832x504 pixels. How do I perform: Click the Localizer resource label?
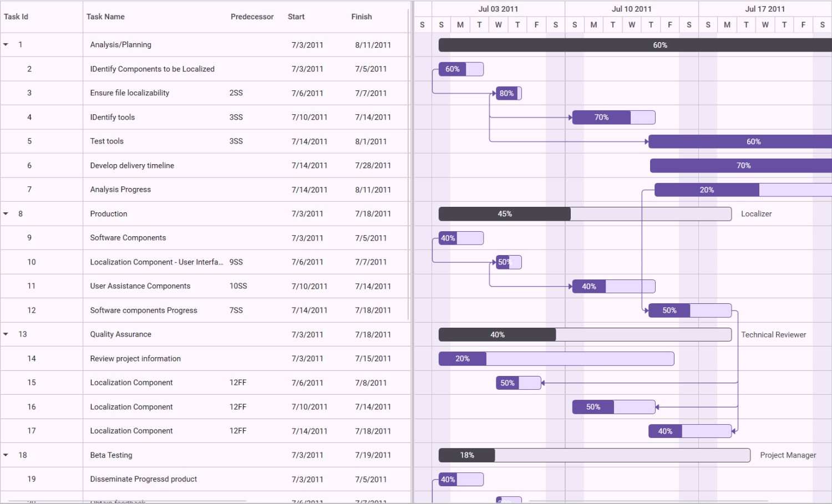[756, 214]
